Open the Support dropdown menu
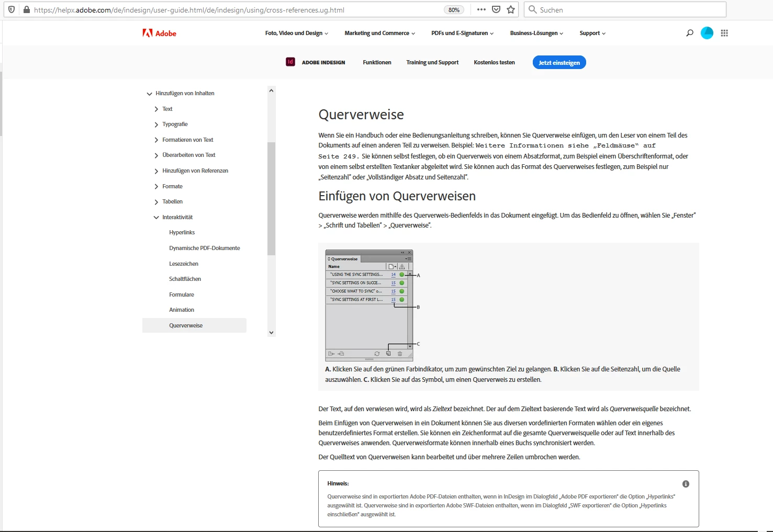773x532 pixels. pos(592,33)
